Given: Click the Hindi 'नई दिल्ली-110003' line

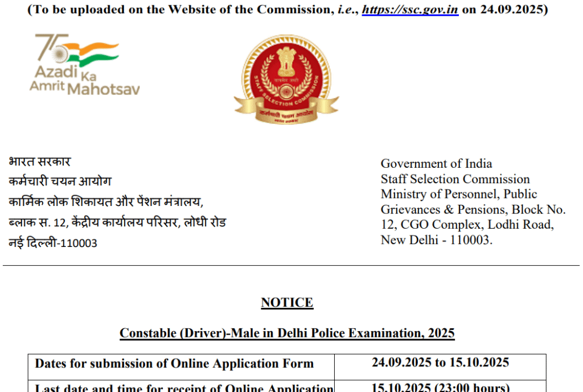Looking at the screenshot, I should [x=53, y=243].
